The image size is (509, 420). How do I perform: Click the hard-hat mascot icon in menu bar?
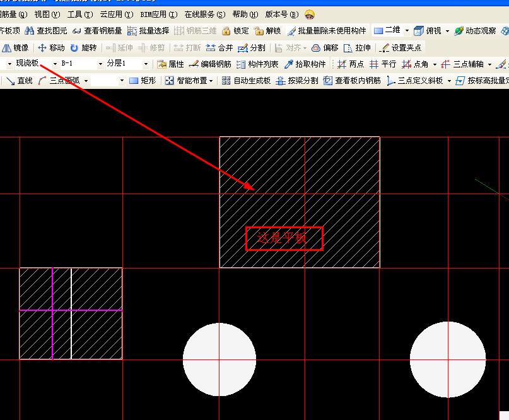310,15
